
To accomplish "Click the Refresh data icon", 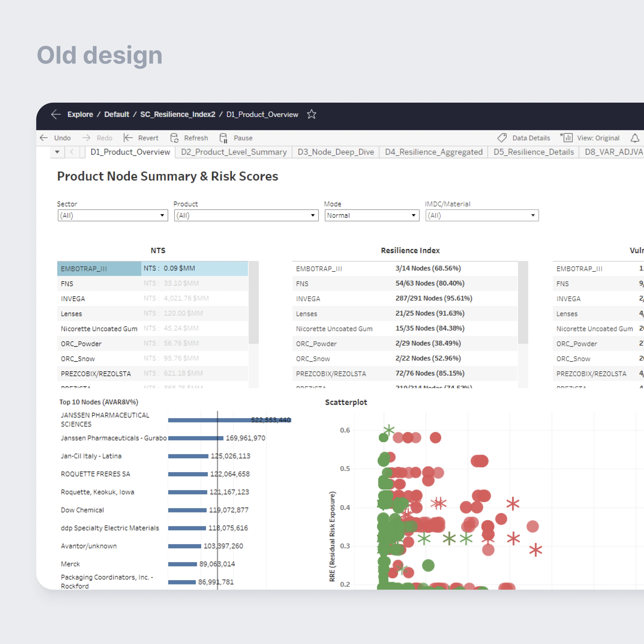I will [174, 138].
